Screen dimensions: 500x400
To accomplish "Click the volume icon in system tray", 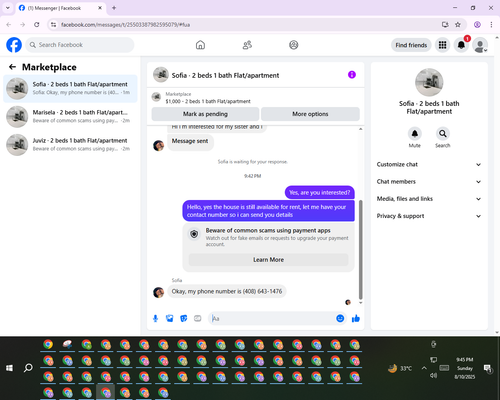I will (x=433, y=376).
